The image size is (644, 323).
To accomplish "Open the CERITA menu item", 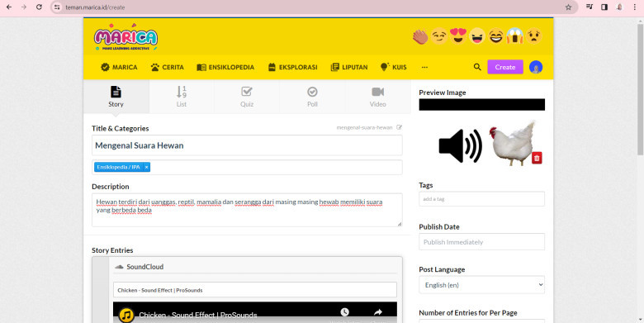I will 167,67.
